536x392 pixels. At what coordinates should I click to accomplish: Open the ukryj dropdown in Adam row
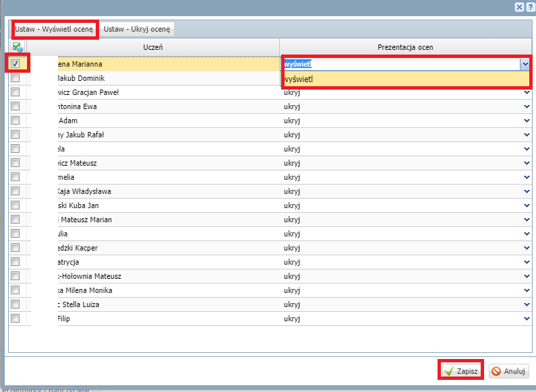(x=527, y=121)
